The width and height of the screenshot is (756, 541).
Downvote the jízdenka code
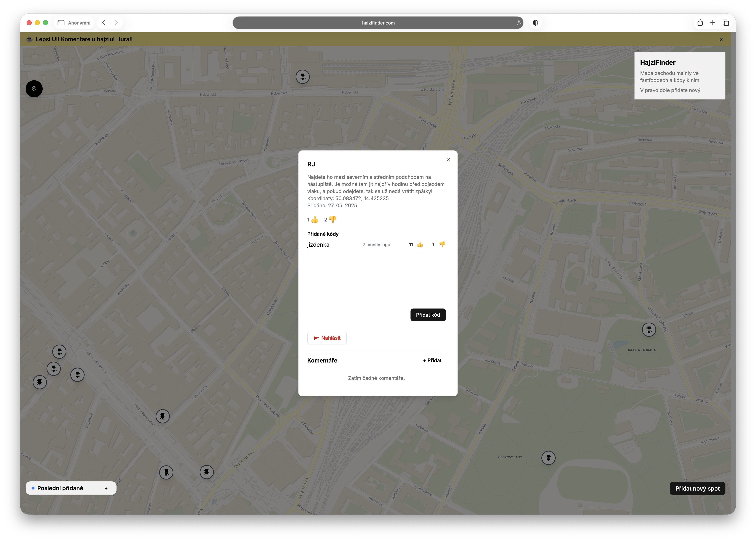click(x=442, y=245)
